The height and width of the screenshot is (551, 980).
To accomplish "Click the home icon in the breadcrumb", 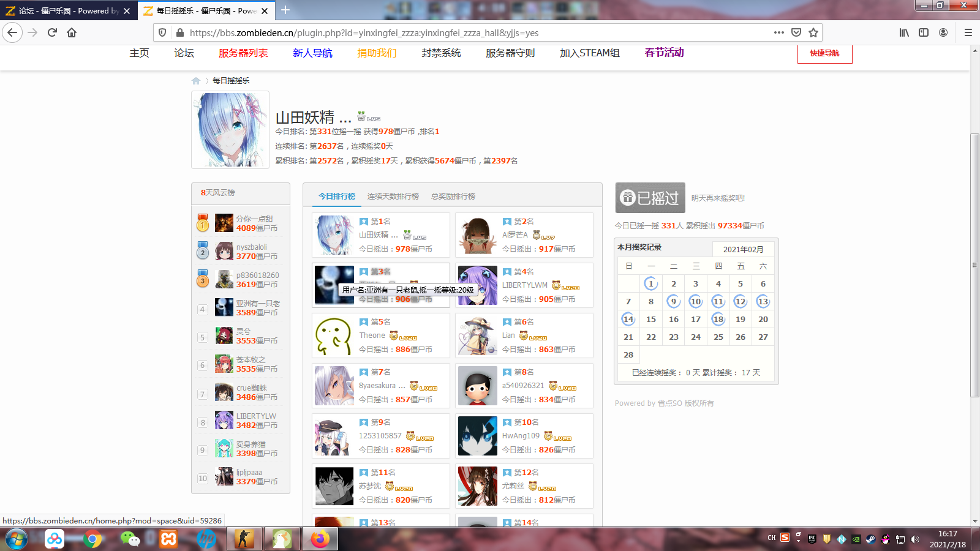I will pos(196,80).
